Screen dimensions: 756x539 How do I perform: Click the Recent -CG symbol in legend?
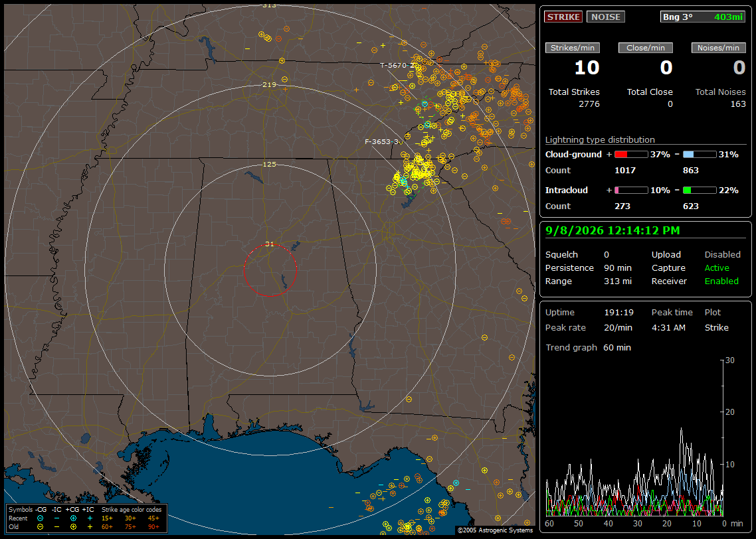click(40, 518)
